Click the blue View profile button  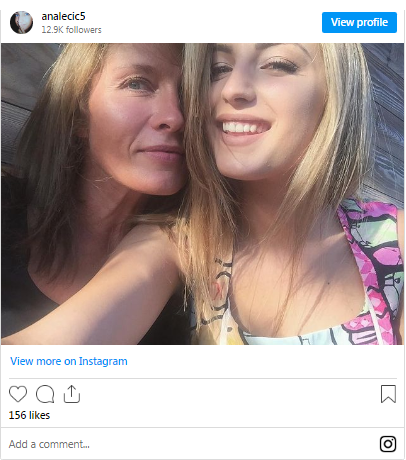359,22
